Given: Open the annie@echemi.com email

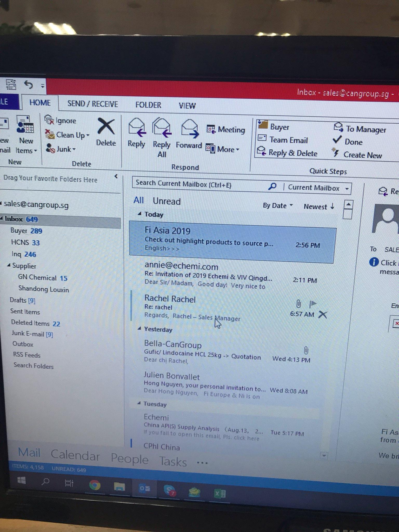Looking at the screenshot, I should click(x=231, y=276).
